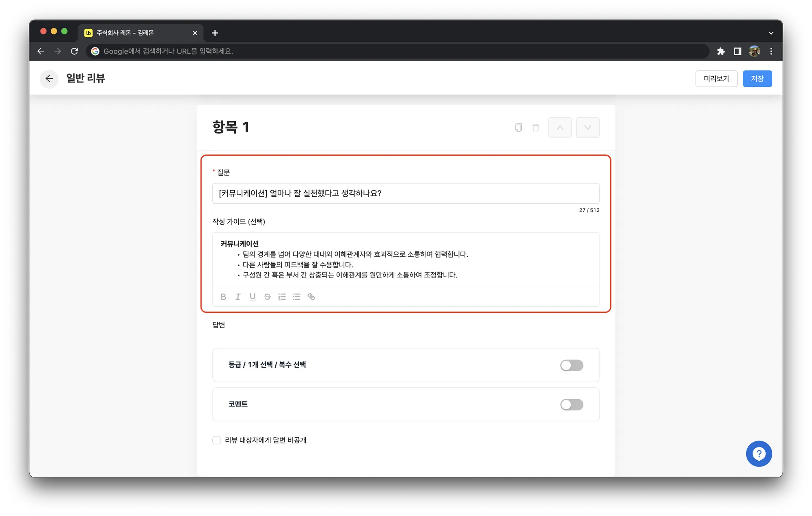Screen dimensions: 812x516
Task: Delete 항목 1 with trash icon
Action: 536,128
